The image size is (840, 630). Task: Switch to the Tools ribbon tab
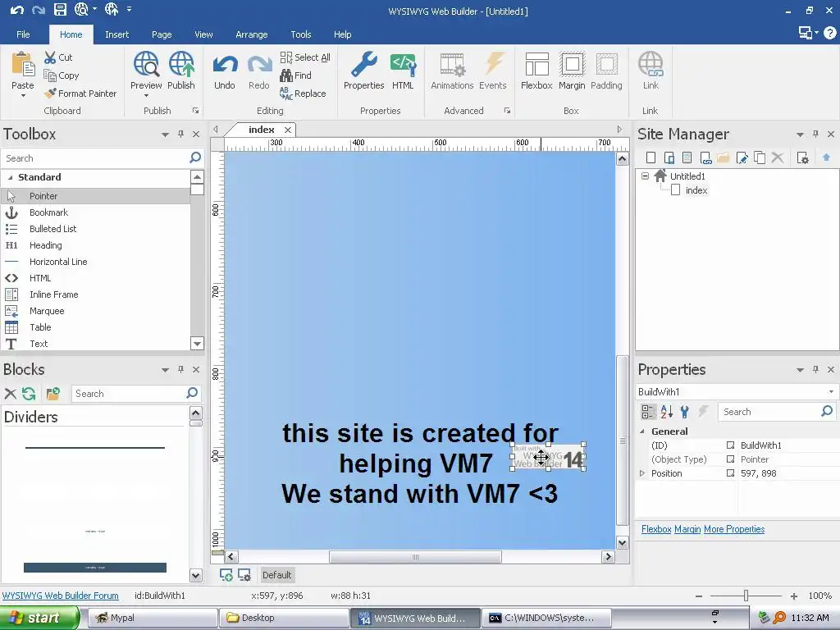tap(300, 34)
